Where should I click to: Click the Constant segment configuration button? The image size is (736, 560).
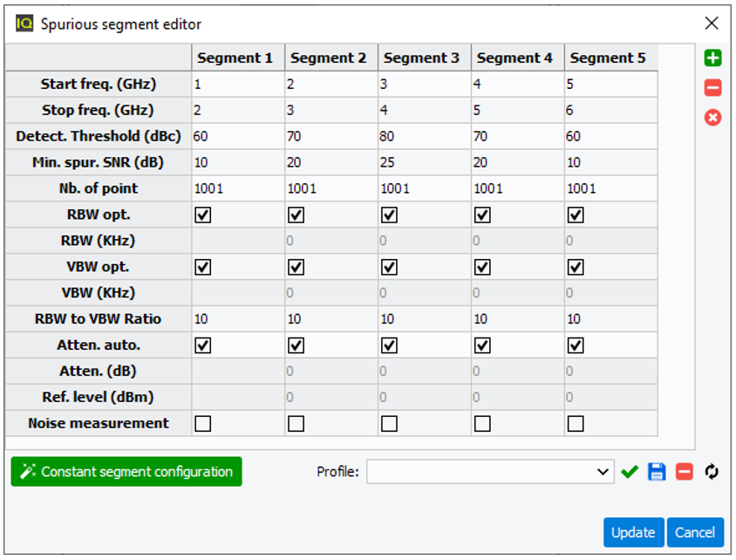(126, 471)
